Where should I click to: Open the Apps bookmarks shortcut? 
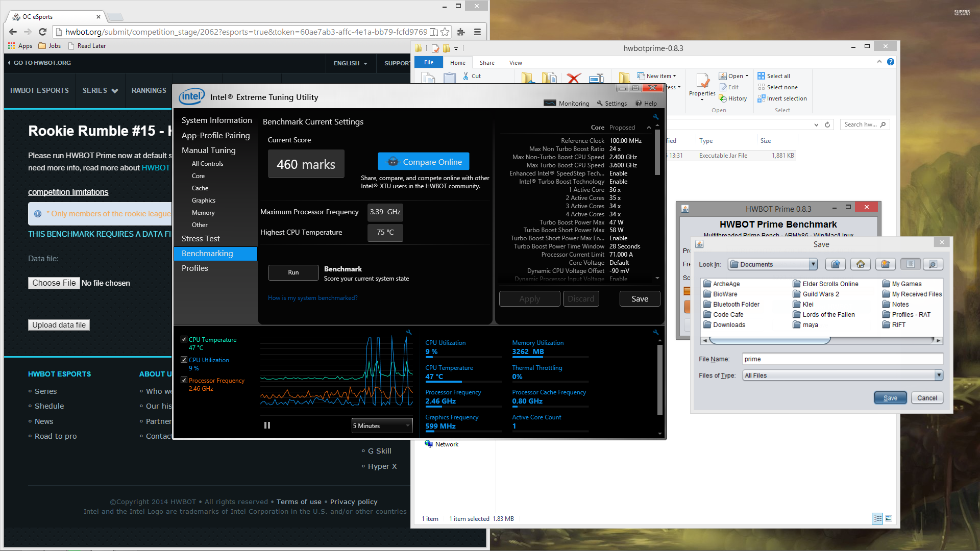point(20,45)
